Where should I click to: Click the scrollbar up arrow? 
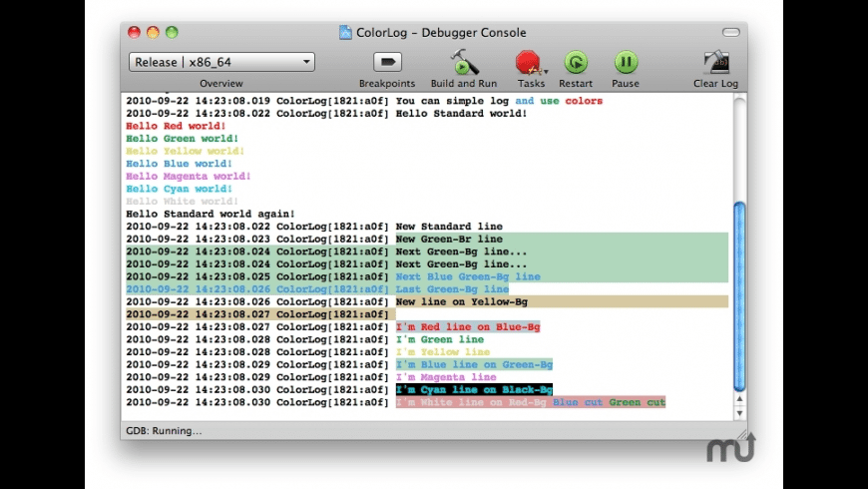click(739, 399)
